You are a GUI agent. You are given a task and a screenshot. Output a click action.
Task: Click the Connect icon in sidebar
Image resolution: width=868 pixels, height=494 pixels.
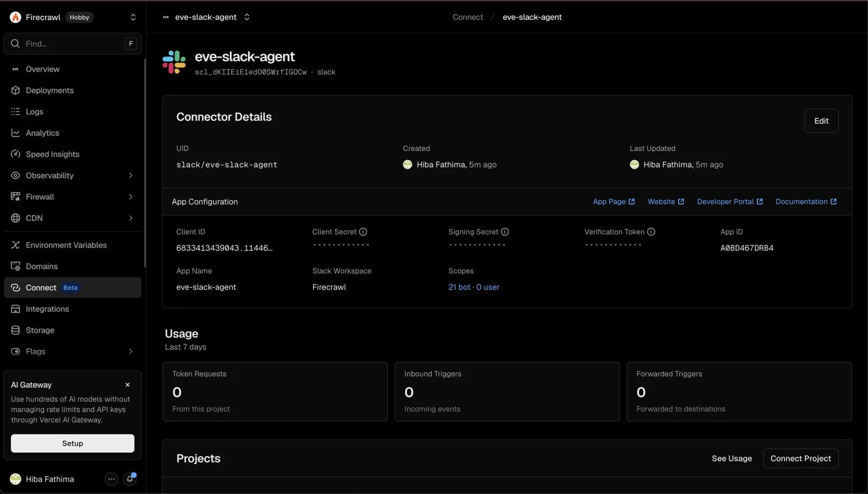(x=15, y=288)
